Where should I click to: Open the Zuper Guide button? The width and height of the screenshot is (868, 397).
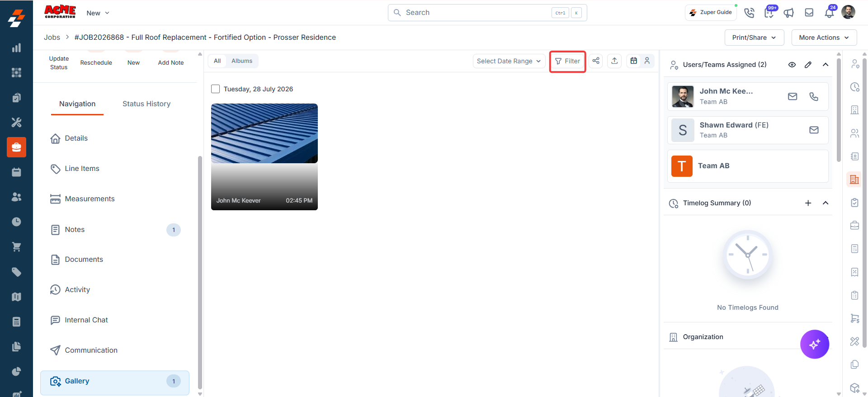pyautogui.click(x=711, y=13)
